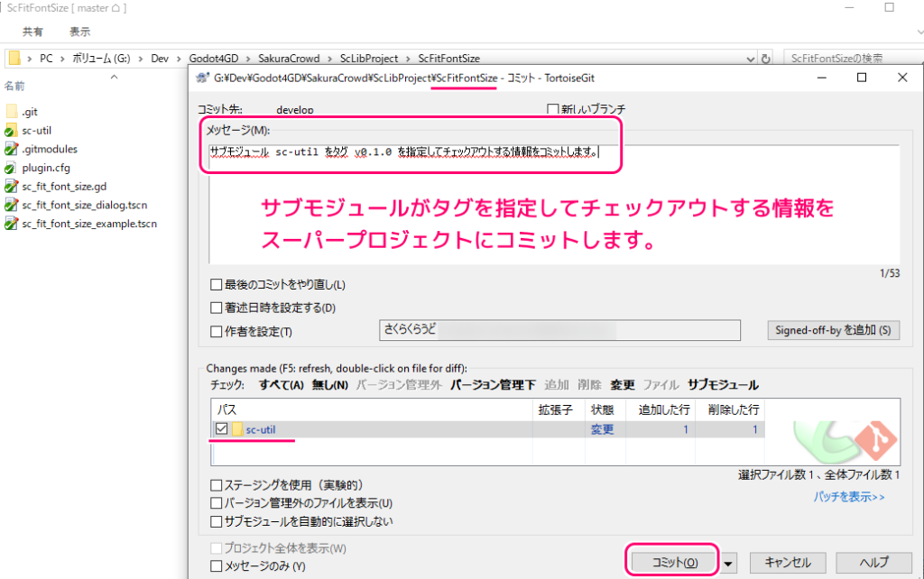Enable ステージングを使用 (実験的) checkbox

click(217, 485)
